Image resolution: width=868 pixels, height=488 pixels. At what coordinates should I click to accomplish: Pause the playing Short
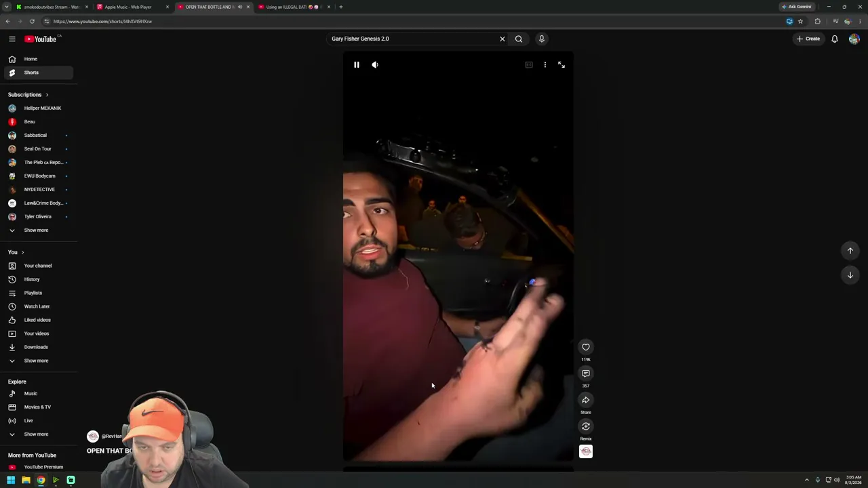click(x=357, y=64)
